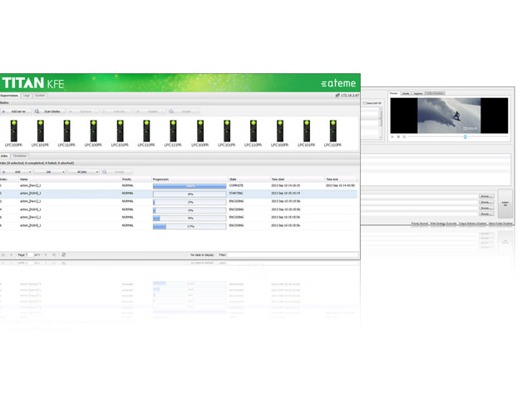Screen dimensions: 532x399
Task: Click the 17% progress bar
Action: coord(190,226)
